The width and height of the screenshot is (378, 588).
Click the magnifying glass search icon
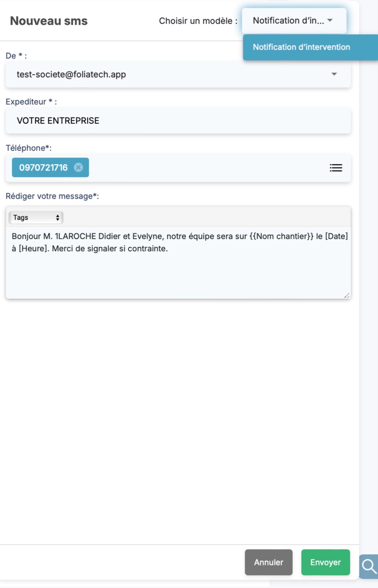[369, 566]
